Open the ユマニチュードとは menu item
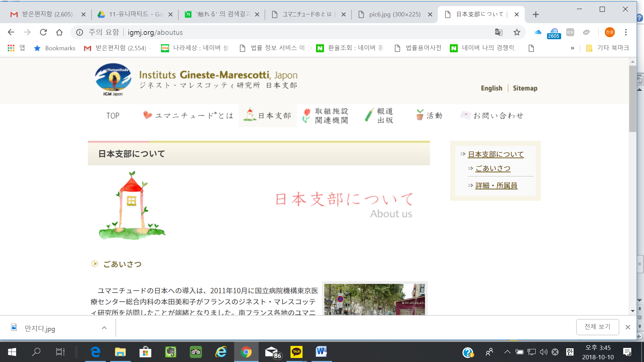The image size is (644, 362). point(188,116)
